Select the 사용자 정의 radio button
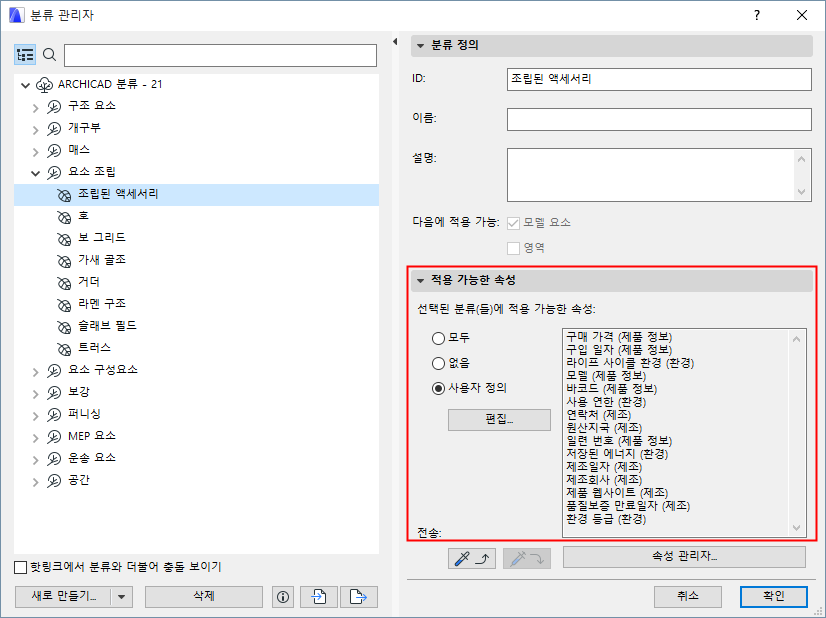The image size is (826, 618). click(438, 389)
